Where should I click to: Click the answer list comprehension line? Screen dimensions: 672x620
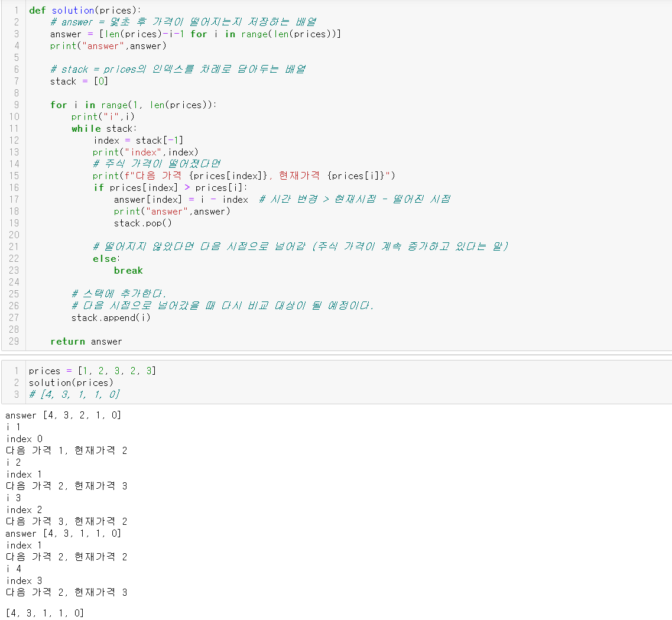[x=196, y=34]
